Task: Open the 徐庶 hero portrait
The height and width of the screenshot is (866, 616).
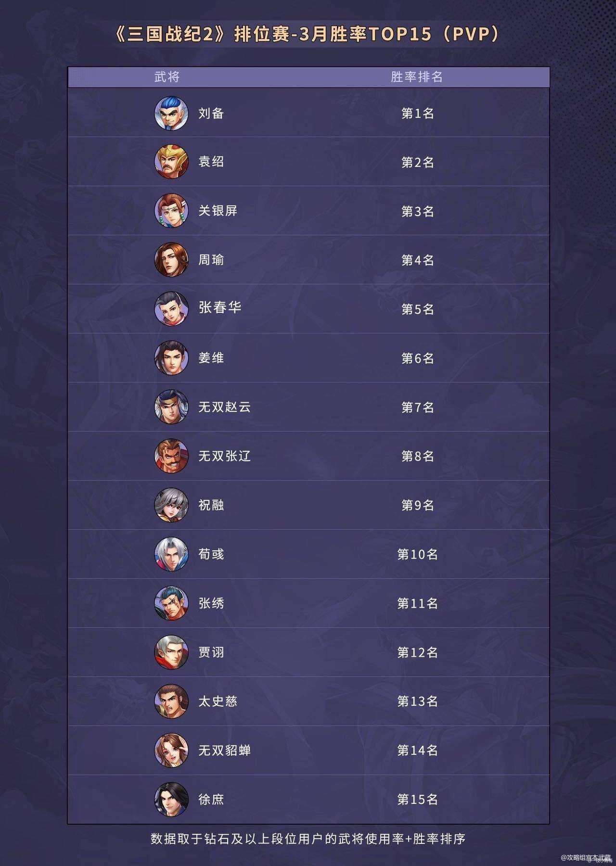Action: pyautogui.click(x=171, y=800)
